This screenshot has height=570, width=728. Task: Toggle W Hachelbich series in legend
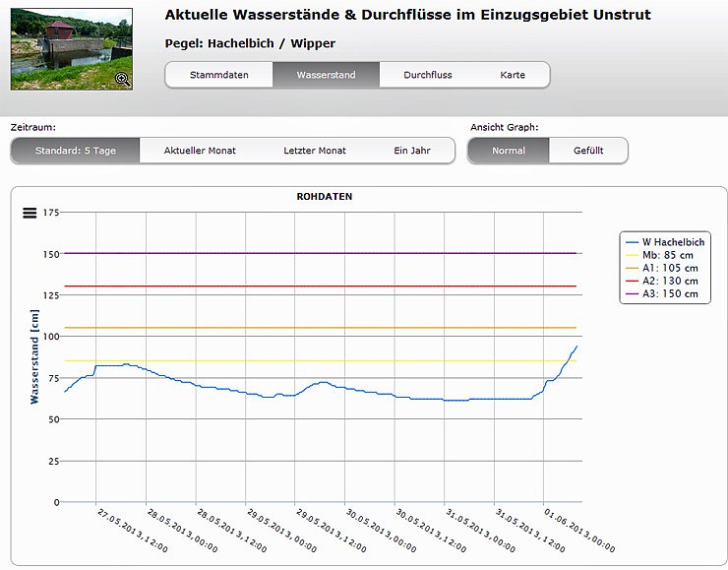[x=673, y=242]
